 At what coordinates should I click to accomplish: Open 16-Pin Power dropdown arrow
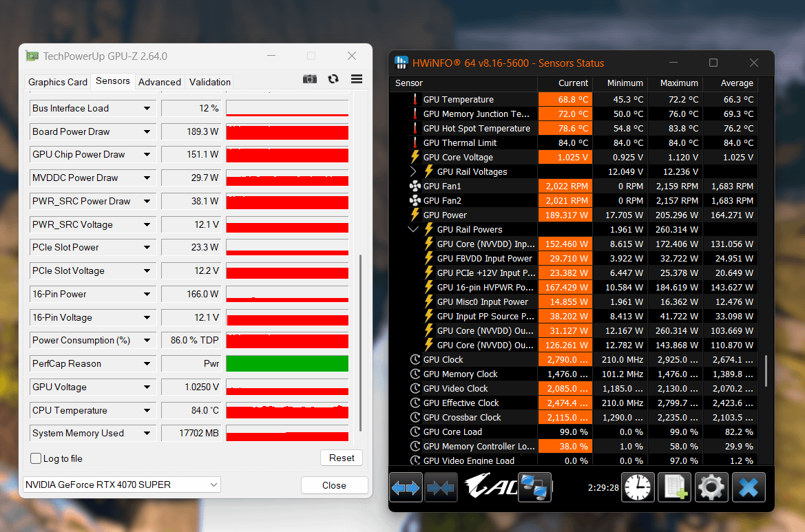coord(147,294)
